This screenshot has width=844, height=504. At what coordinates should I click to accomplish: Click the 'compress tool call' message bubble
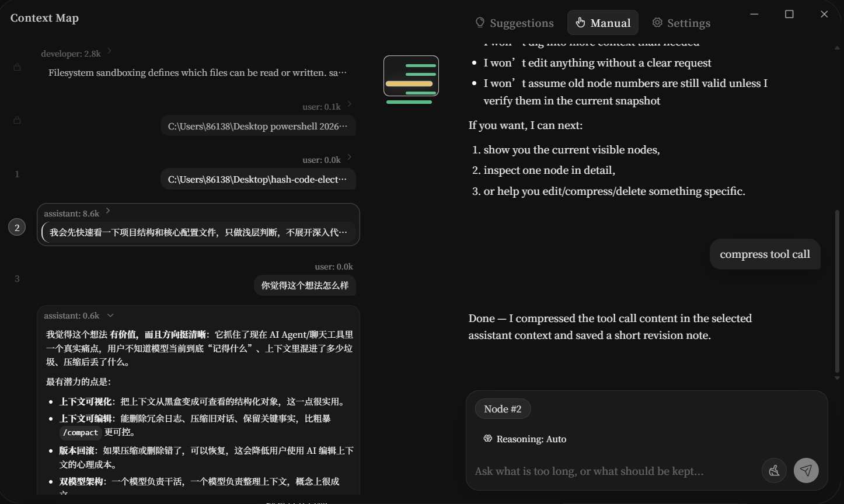pos(765,254)
